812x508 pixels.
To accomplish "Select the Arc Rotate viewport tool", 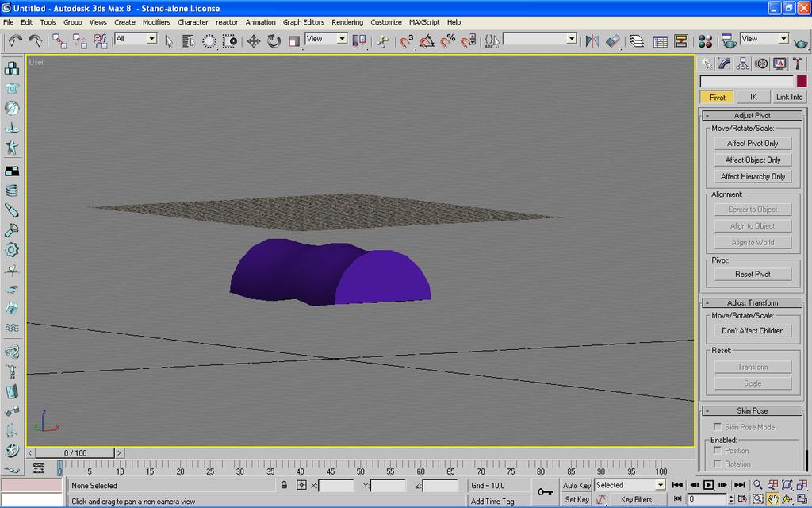I will [x=787, y=498].
